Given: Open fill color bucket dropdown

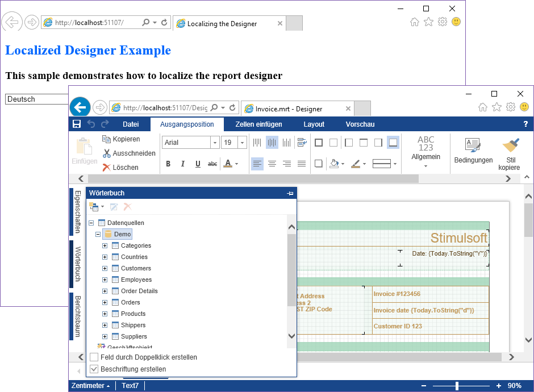Looking at the screenshot, I should tap(343, 164).
